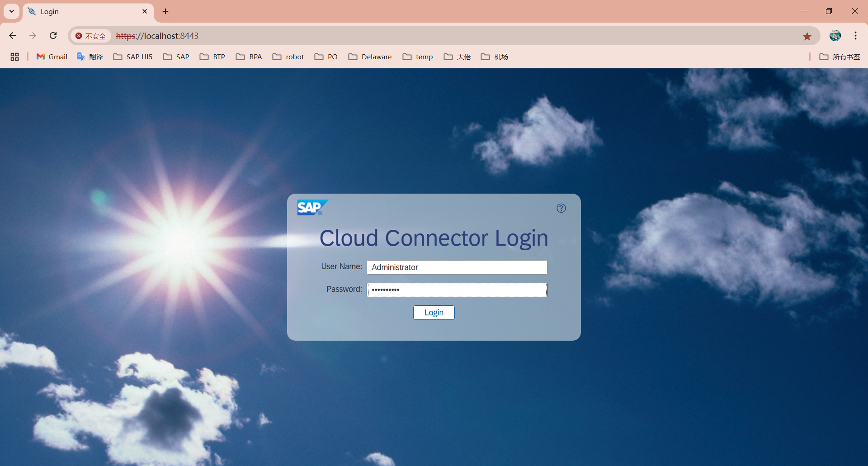Image resolution: width=868 pixels, height=466 pixels.
Task: Open Chrome three-dot menu
Action: pyautogui.click(x=855, y=36)
